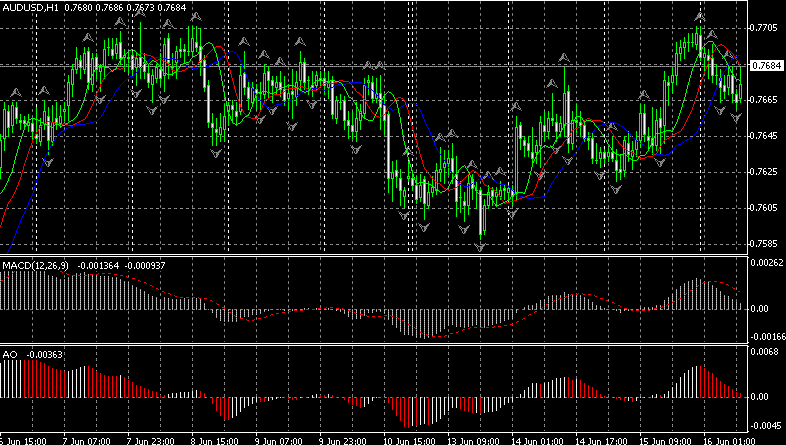
Task: Click the 0.0068 AO scale maximum
Action: click(764, 352)
